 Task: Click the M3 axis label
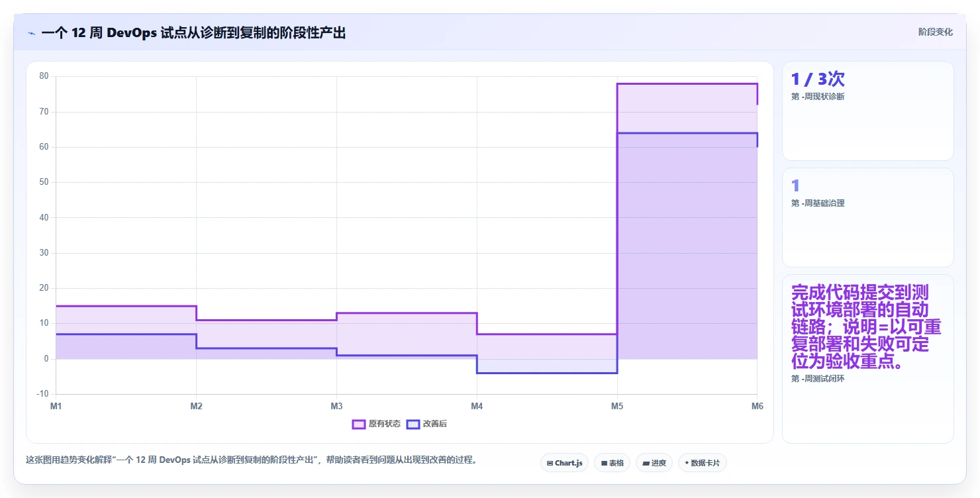point(336,406)
